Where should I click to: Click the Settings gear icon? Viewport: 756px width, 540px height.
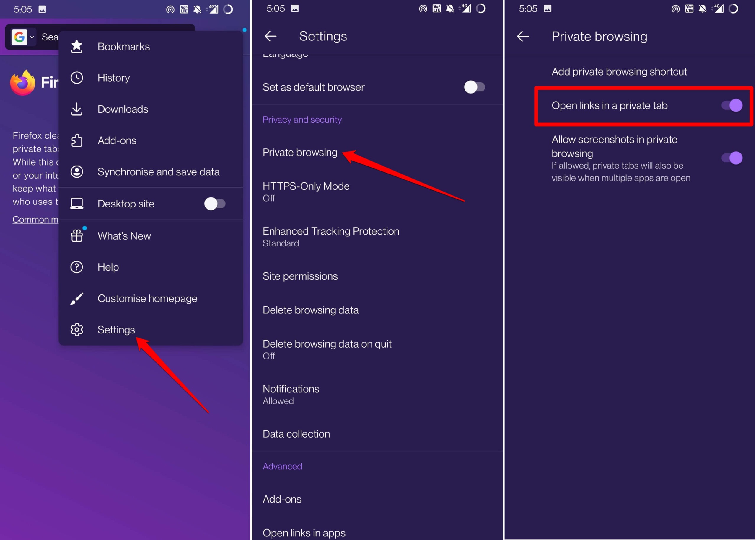(x=76, y=330)
